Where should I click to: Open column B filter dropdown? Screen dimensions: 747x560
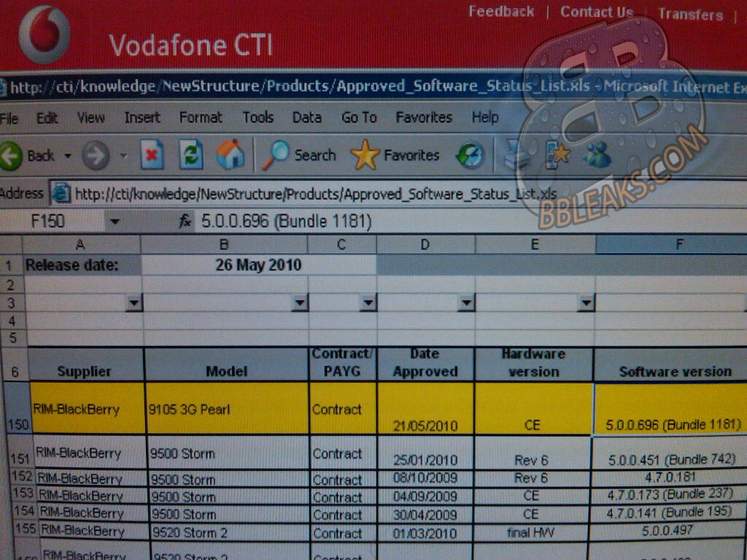click(x=300, y=303)
